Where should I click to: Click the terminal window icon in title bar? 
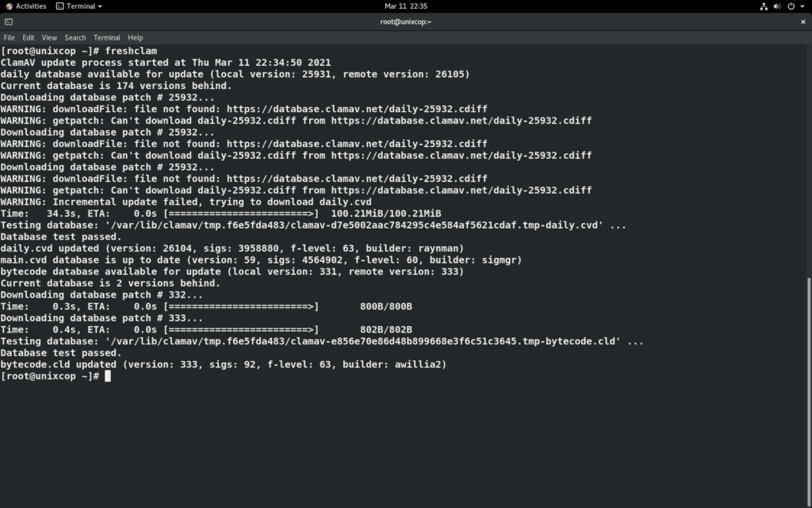pos(9,21)
